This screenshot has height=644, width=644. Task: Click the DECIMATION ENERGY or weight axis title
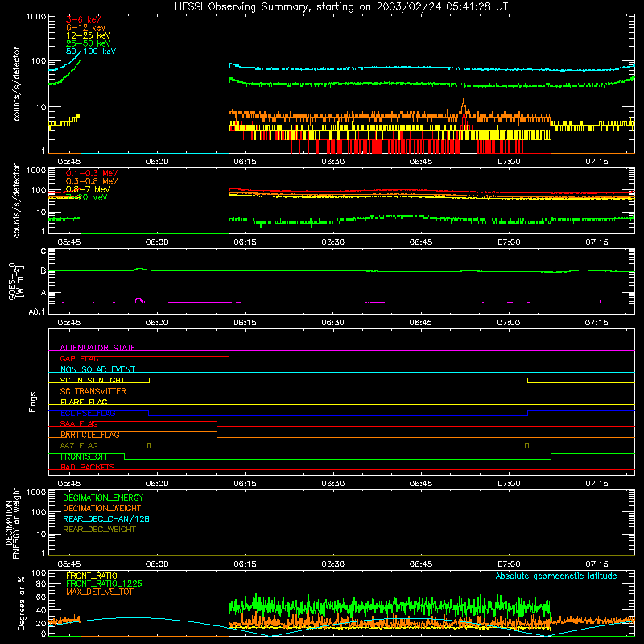[12, 522]
